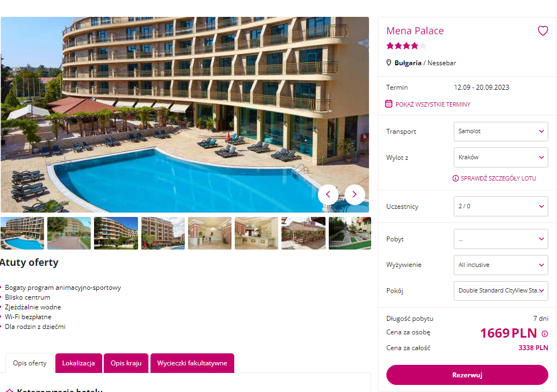Click the calendar icon for all dates
The image size is (557, 392).
389,104
